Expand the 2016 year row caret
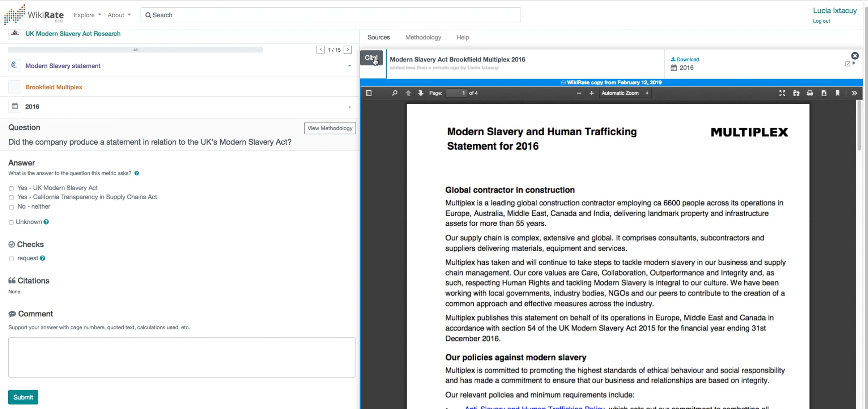Screen dimensions: 868x409 tap(349, 107)
